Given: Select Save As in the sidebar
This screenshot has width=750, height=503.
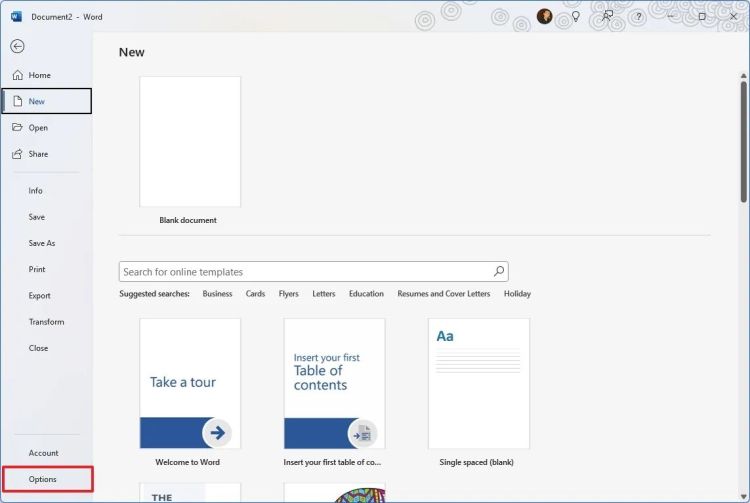Looking at the screenshot, I should tap(42, 243).
